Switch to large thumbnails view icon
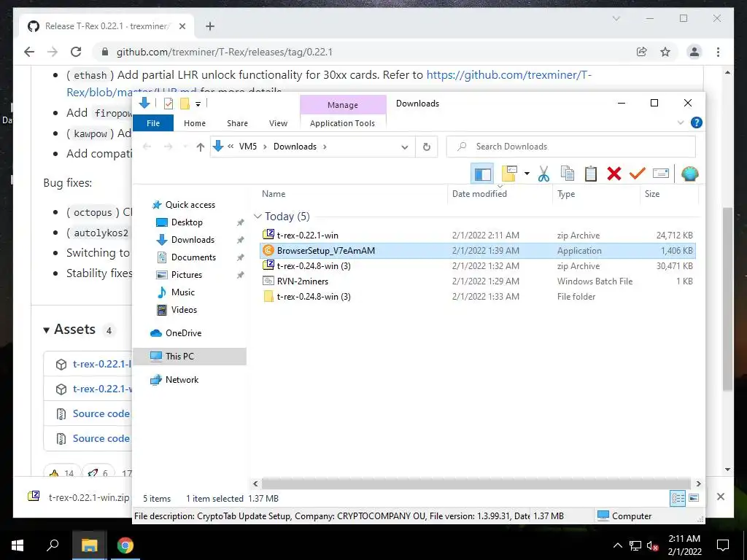This screenshot has width=747, height=560. click(x=694, y=498)
